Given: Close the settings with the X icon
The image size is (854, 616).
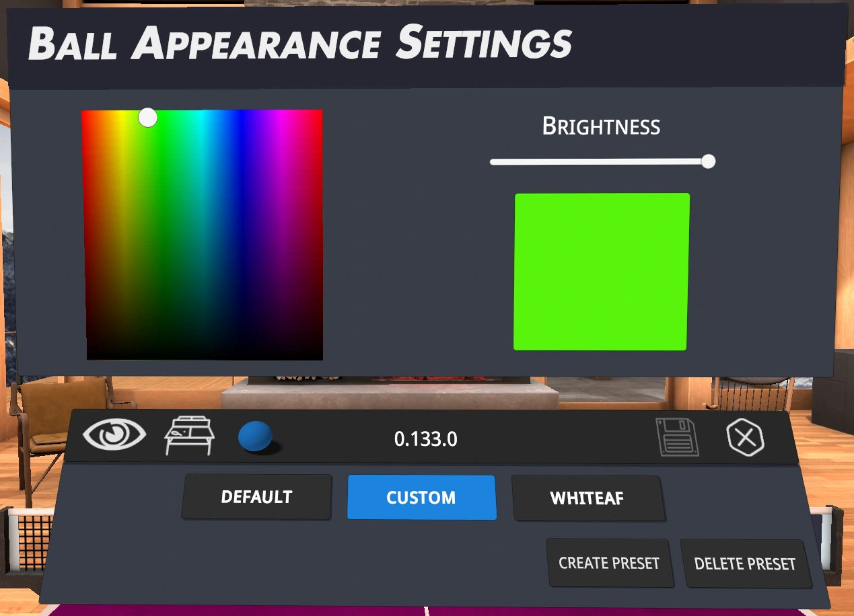Looking at the screenshot, I should click(x=746, y=438).
